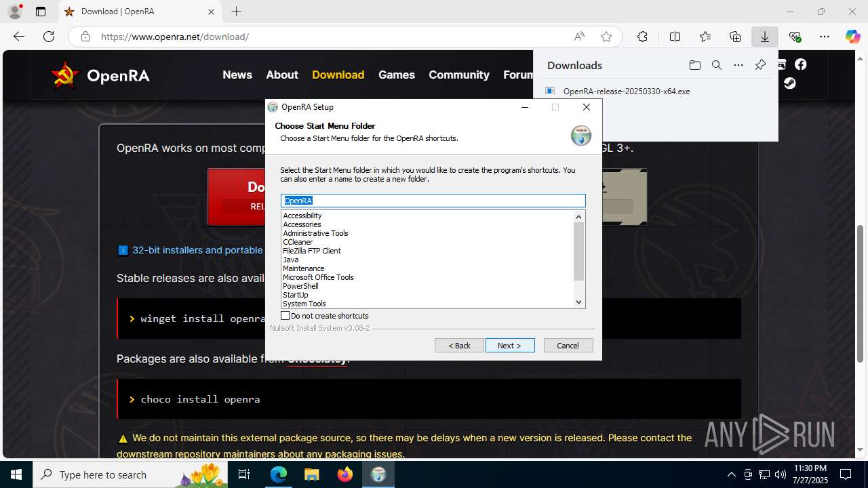Select the OpenRA installer taskbar icon

(x=378, y=474)
